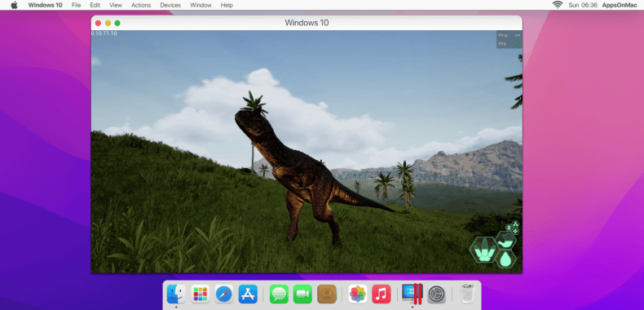Click the Ping readout in the game overlay
644x310 pixels.
coord(509,35)
